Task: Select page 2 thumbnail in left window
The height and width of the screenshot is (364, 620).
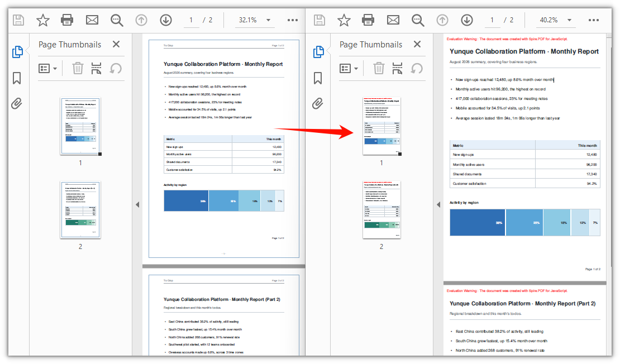Action: (80, 210)
